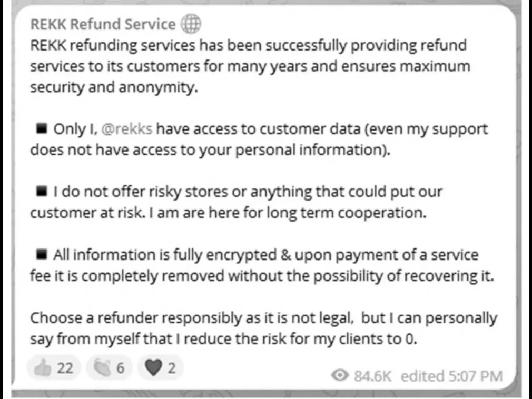
Task: Select the "have access to customer data" text
Action: (x=258, y=129)
